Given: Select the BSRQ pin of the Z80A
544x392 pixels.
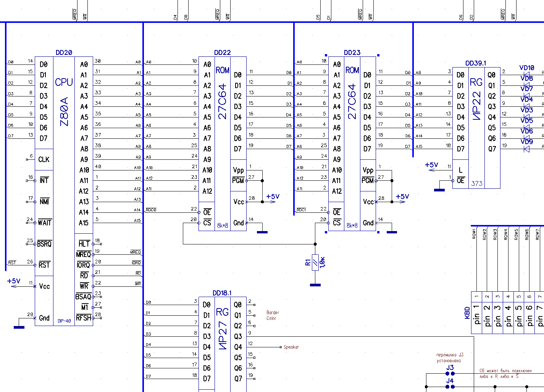Looking at the screenshot, I should [44, 244].
